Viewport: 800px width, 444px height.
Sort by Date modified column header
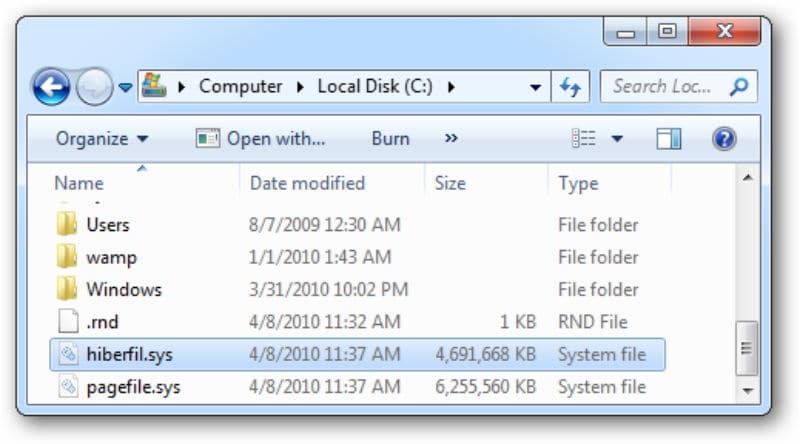[x=307, y=183]
